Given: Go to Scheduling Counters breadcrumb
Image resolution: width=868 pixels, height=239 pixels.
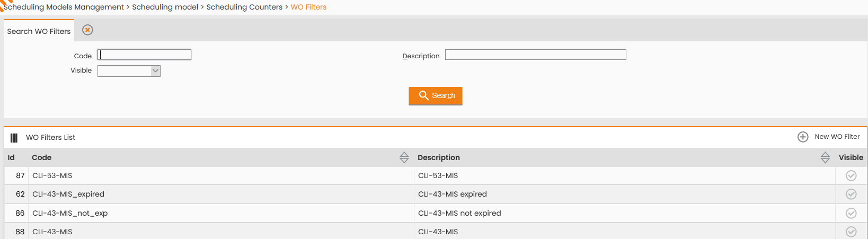Looking at the screenshot, I should pos(244,7).
